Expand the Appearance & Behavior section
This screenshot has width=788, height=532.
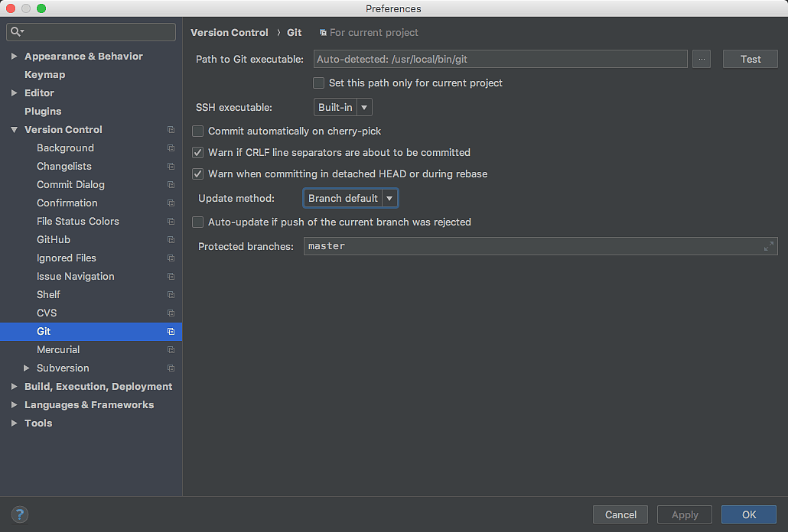pos(14,57)
